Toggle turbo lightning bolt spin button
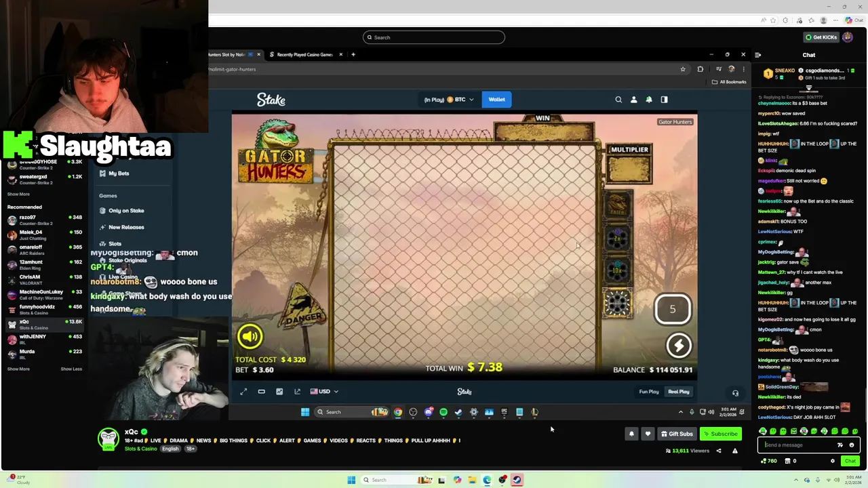 tap(679, 346)
